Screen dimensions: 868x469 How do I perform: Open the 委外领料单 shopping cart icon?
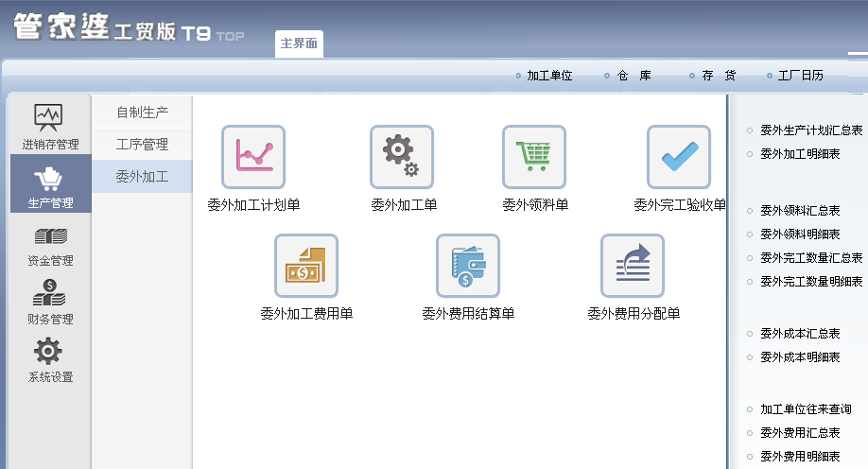[534, 157]
